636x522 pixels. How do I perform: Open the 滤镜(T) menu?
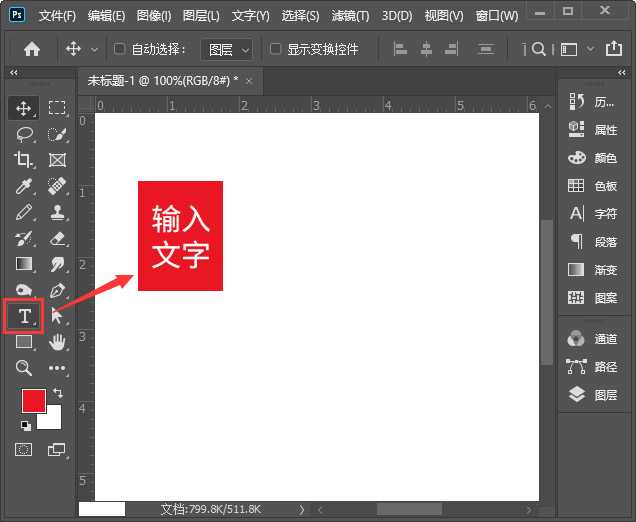[x=349, y=16]
